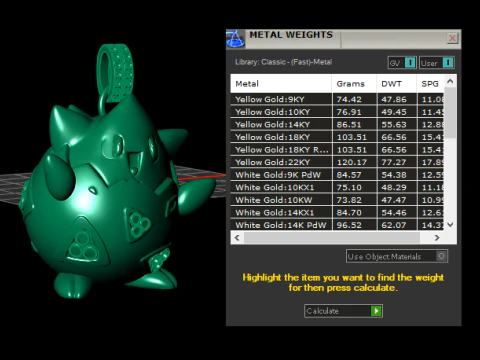Click the 76.91 grams value

[x=349, y=112]
